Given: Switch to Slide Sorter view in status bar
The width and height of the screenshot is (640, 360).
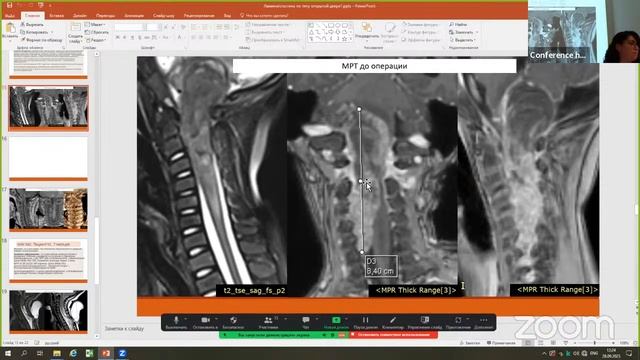Looking at the screenshot, I should pyautogui.click(x=540, y=343).
